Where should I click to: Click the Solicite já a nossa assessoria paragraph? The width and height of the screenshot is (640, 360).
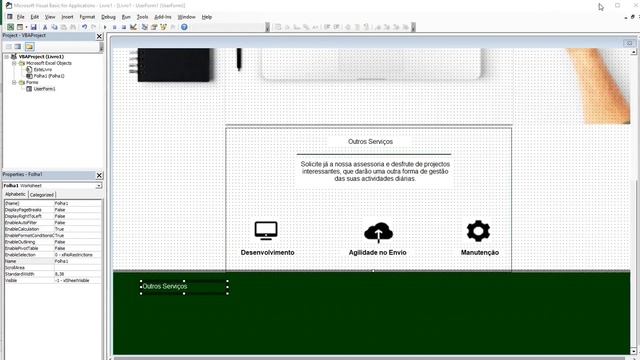tap(375, 171)
